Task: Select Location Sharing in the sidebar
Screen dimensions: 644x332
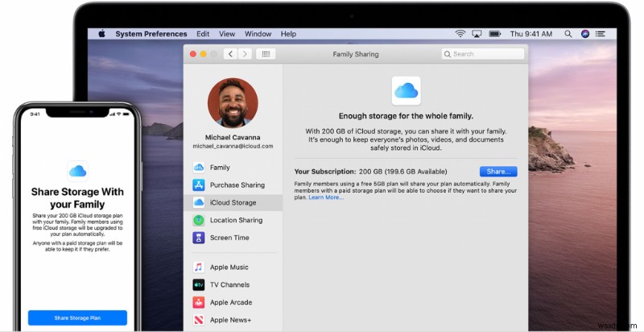Action: pos(236,220)
